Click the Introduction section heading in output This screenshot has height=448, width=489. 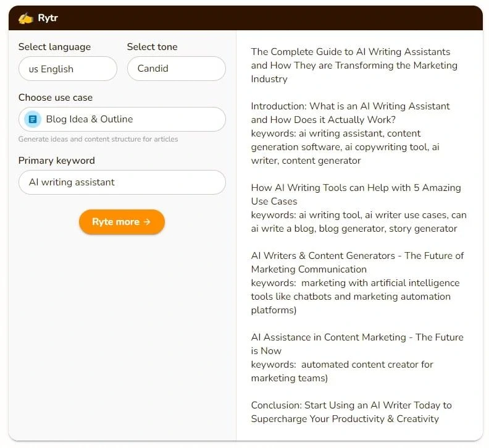(x=350, y=112)
